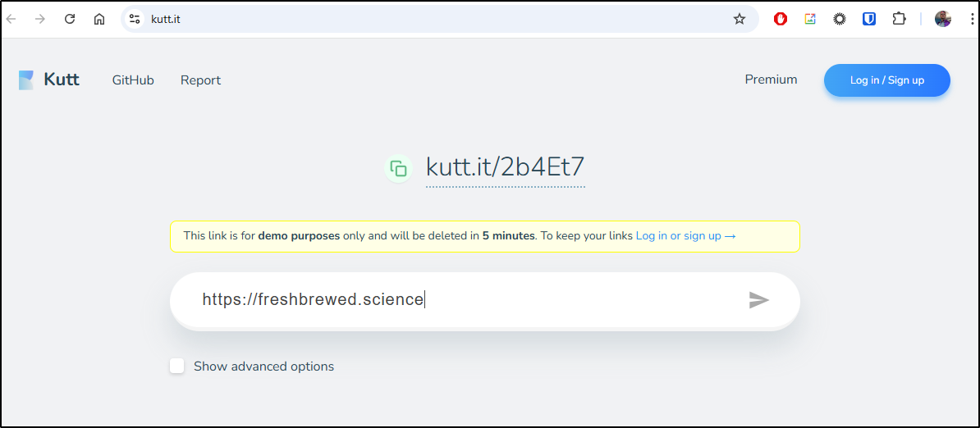Open the Chrome profile avatar
Image resolution: width=980 pixels, height=428 pixels.
pyautogui.click(x=942, y=20)
